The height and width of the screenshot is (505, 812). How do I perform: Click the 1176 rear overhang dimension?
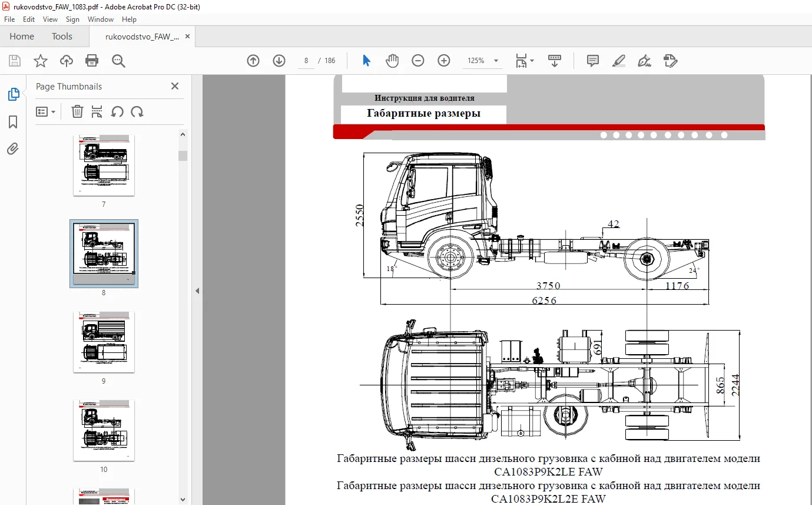[677, 286]
